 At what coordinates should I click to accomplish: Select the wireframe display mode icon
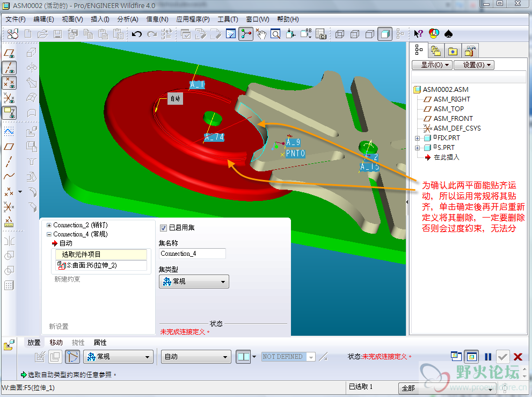pyautogui.click(x=340, y=34)
